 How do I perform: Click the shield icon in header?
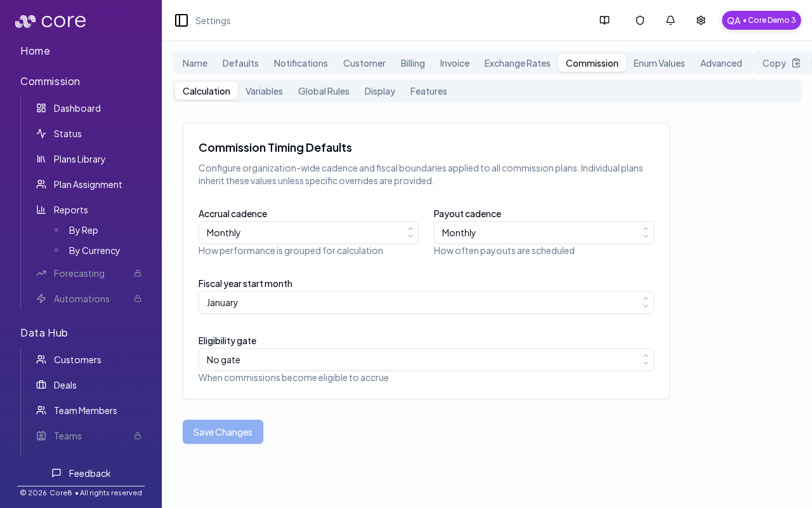pyautogui.click(x=640, y=20)
